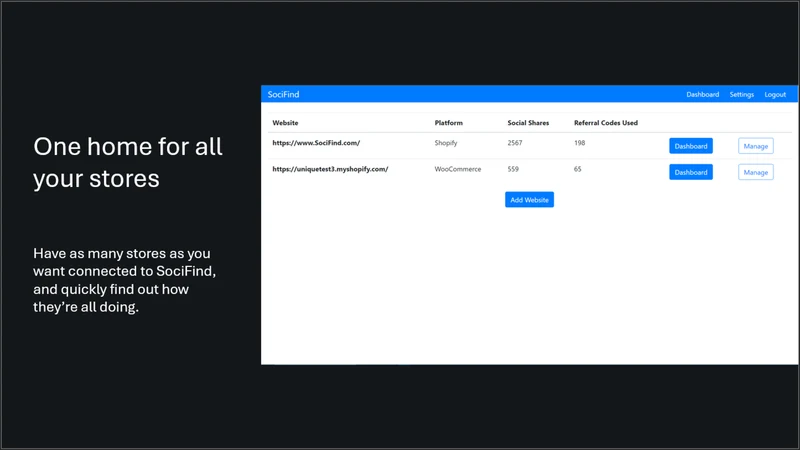This screenshot has width=800, height=450.
Task: Click the 559 social shares value
Action: [513, 169]
